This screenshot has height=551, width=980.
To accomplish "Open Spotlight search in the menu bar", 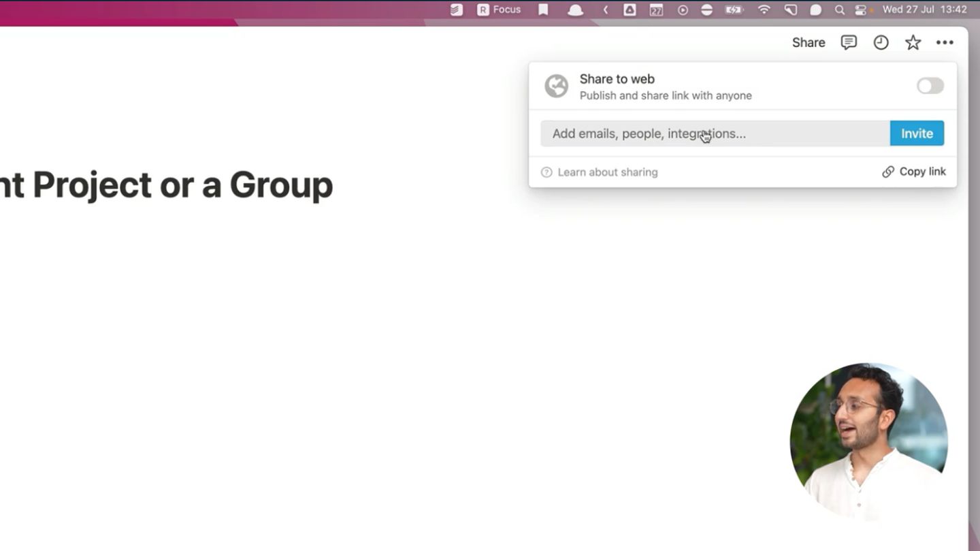I will pos(840,10).
